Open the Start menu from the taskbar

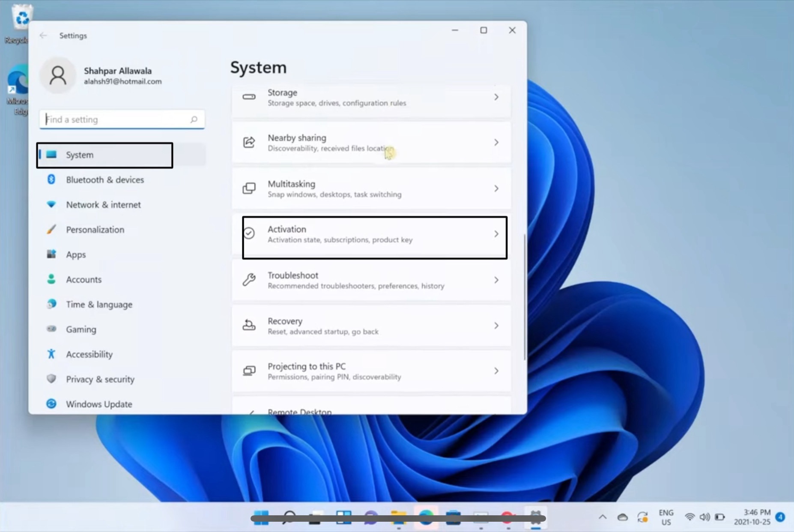(261, 517)
